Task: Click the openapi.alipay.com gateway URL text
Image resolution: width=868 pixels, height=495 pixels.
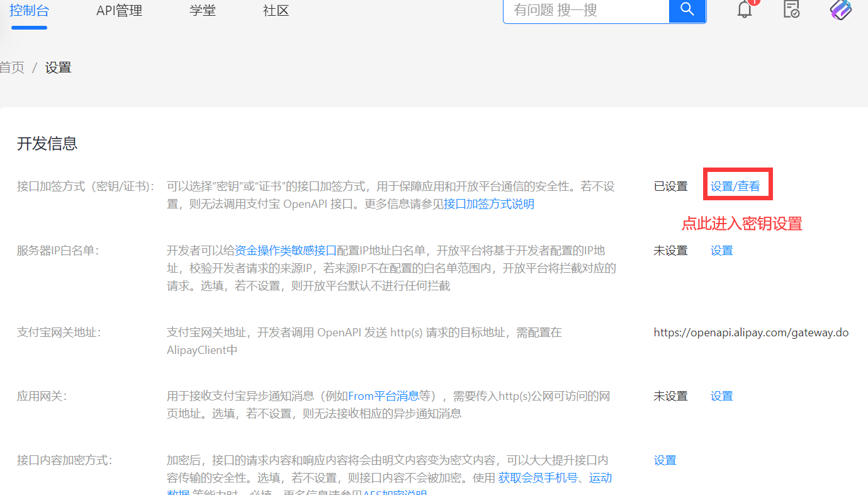Action: pos(751,333)
